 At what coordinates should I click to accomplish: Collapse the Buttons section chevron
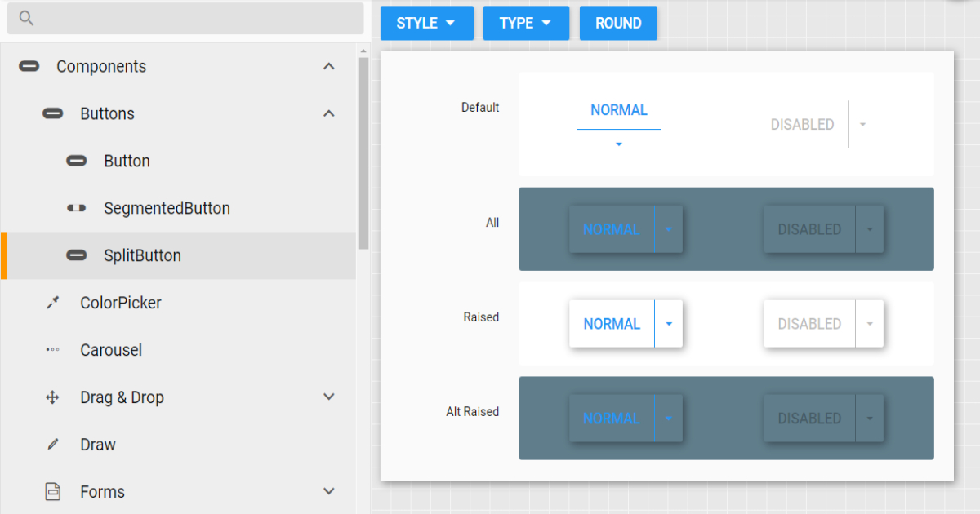[x=329, y=113]
